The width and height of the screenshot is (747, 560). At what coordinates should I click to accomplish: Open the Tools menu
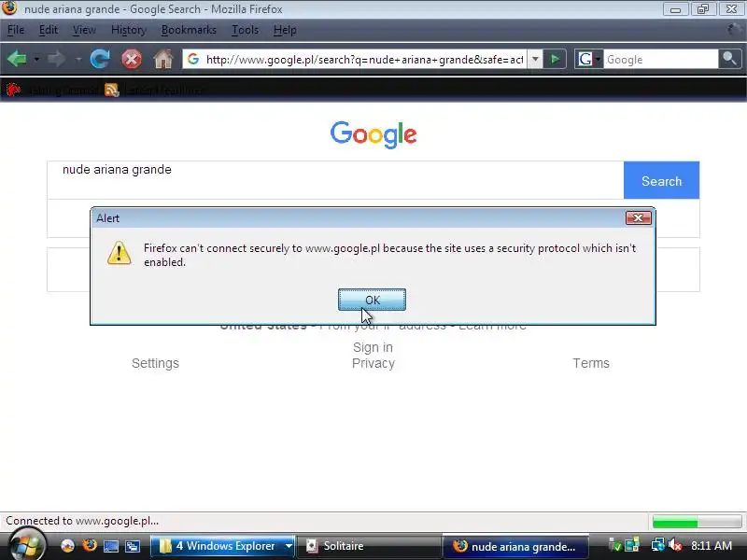[x=245, y=30]
